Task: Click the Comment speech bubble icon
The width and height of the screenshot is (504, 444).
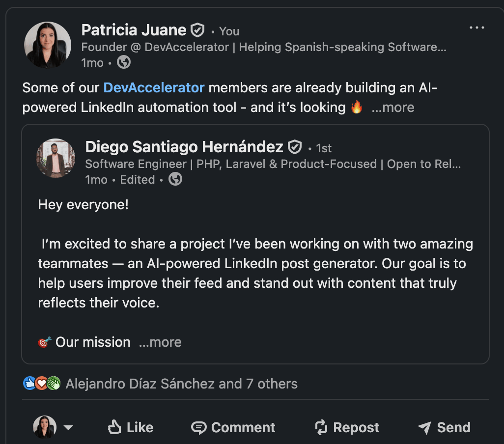Action: 198,428
